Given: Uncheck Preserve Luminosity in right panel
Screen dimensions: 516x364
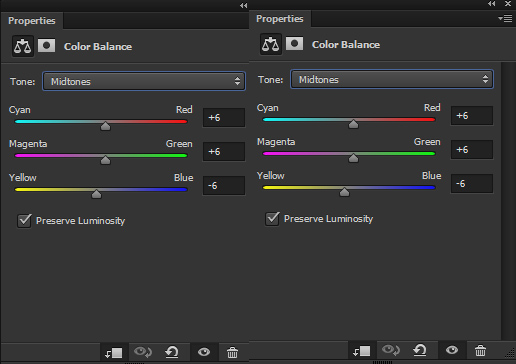Looking at the screenshot, I should point(272,219).
